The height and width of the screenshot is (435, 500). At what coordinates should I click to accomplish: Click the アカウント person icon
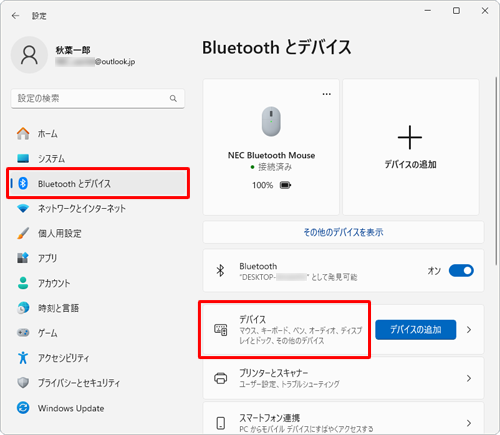(x=23, y=283)
